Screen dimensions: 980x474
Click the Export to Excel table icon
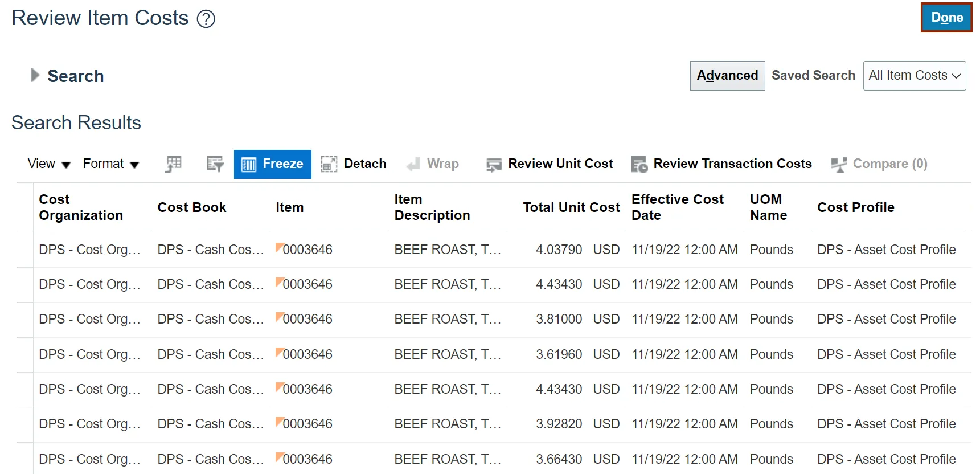tap(174, 164)
